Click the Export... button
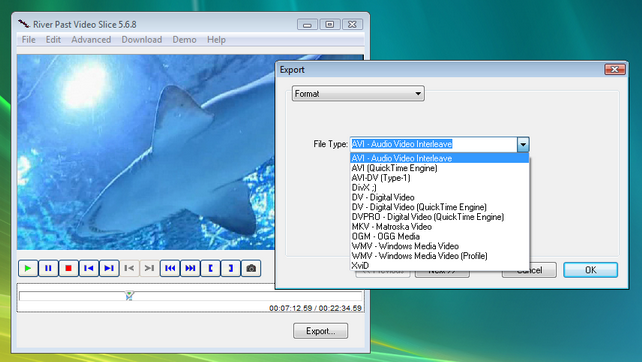 pyautogui.click(x=321, y=331)
